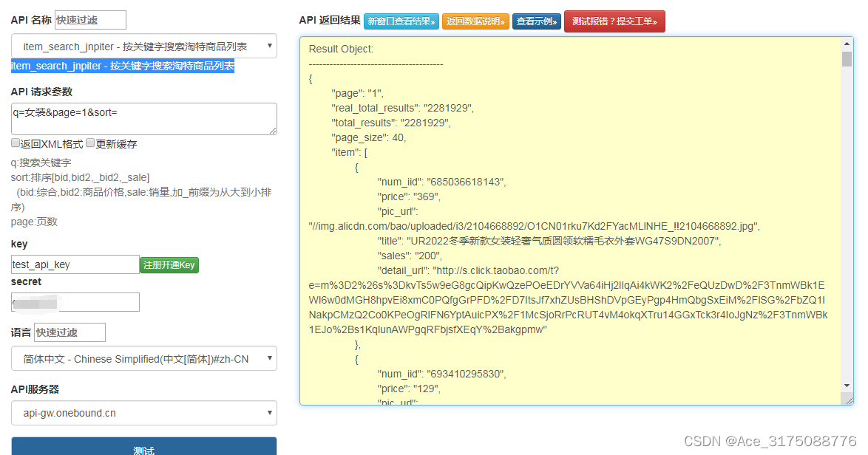The image size is (868, 455).
Task: Open the item_search_jnpiter API name dropdown
Action: (144, 47)
